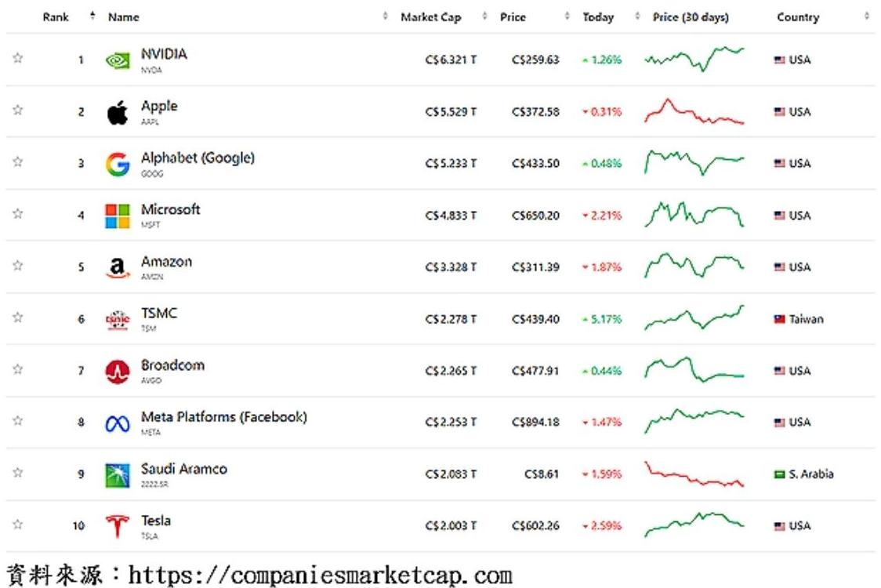Sort the list by Price header
Image resolution: width=881 pixels, height=588 pixels.
(513, 17)
